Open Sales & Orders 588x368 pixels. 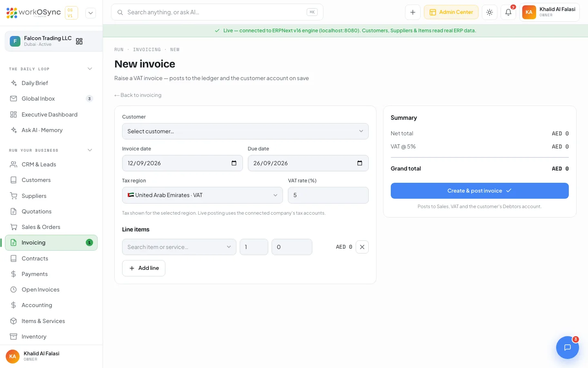(x=51, y=227)
